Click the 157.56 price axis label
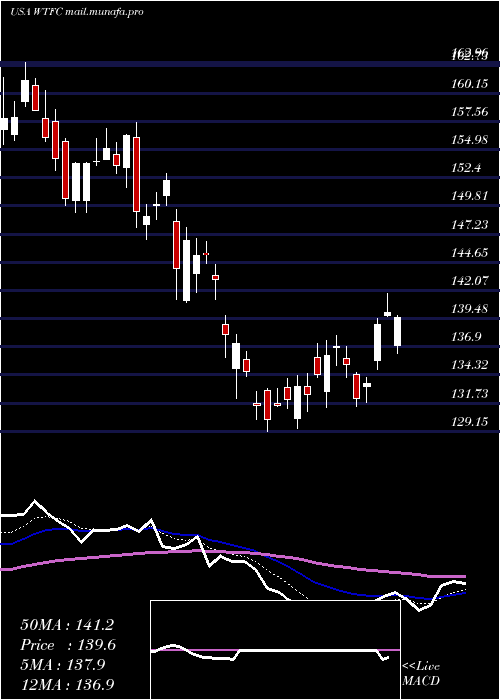 [468, 112]
